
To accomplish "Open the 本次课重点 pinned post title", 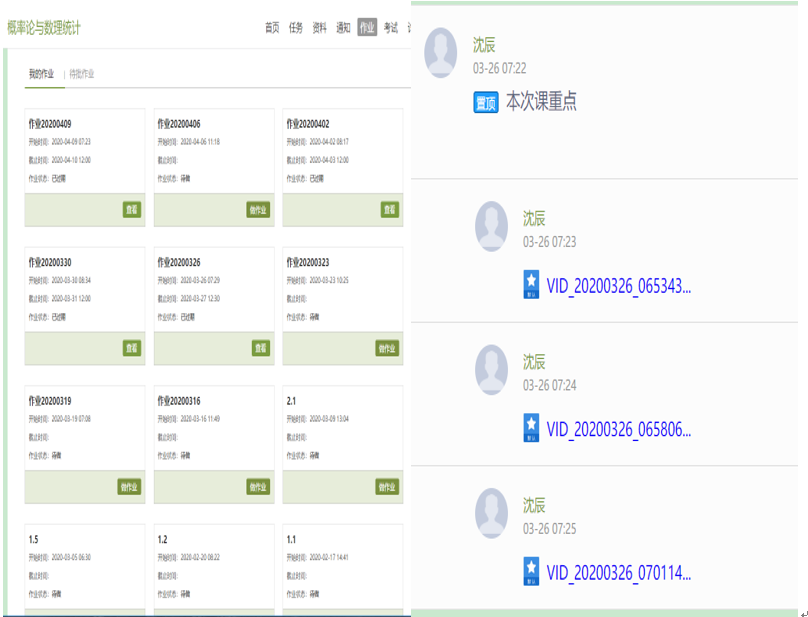I will point(541,102).
